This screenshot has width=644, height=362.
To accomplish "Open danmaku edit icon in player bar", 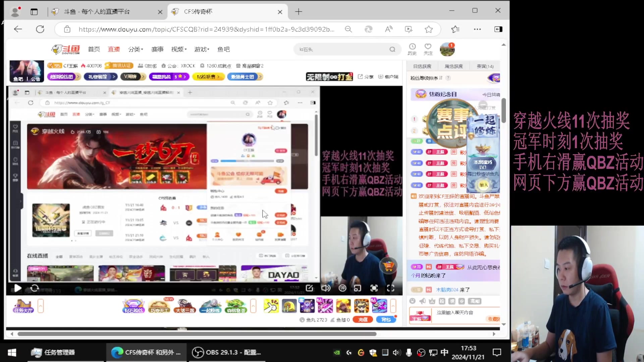I will click(x=309, y=288).
